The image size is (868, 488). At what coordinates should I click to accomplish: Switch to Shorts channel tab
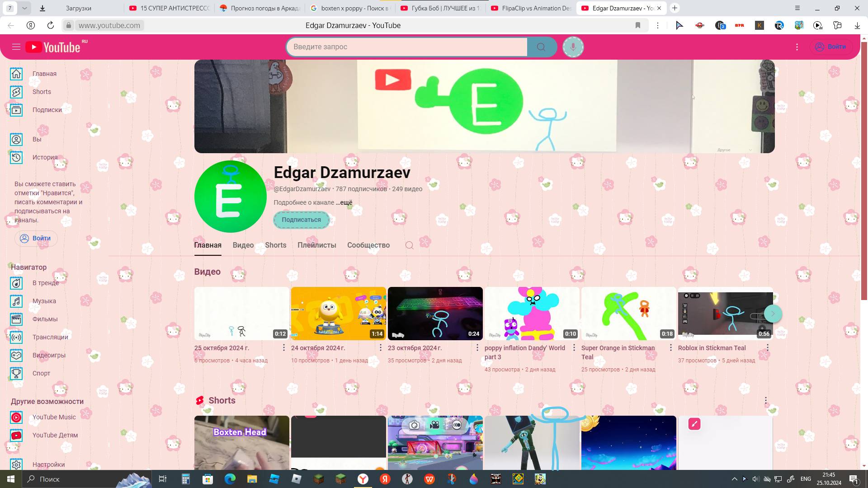pos(275,245)
